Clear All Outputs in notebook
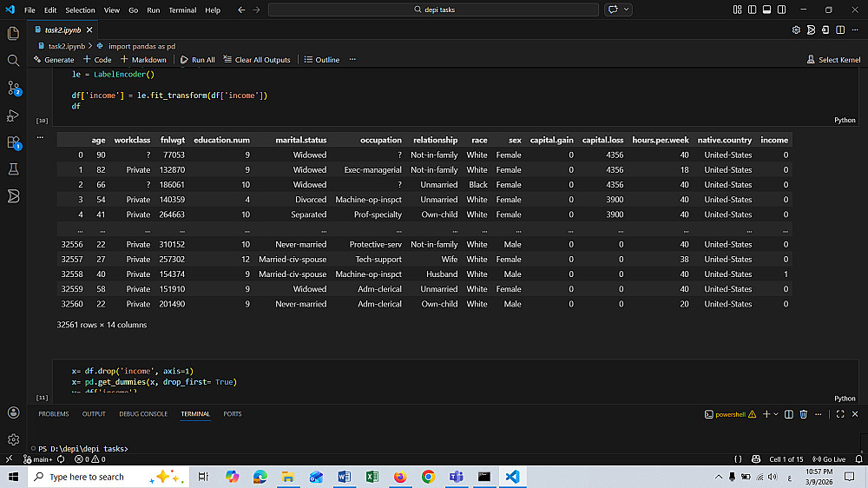The image size is (868, 488). [257, 60]
